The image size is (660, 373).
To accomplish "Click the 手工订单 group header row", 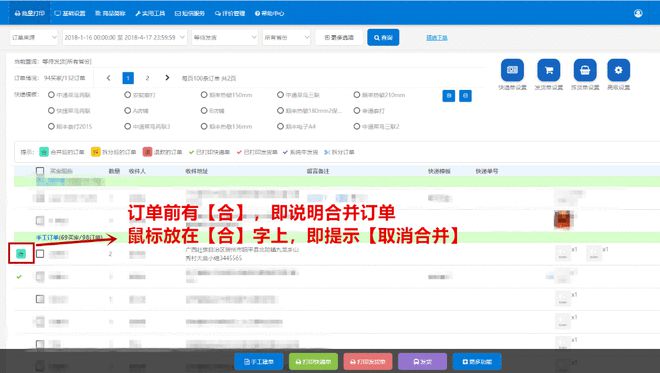I will click(x=337, y=237).
